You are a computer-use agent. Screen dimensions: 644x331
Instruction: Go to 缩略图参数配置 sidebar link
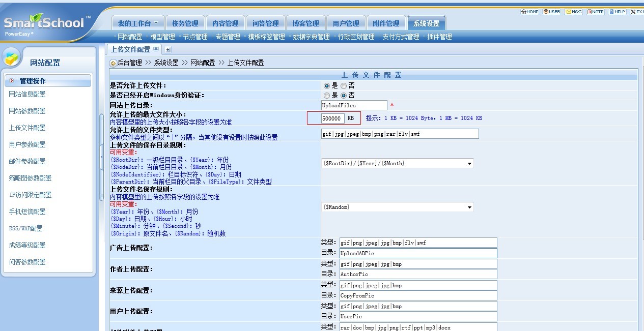[30, 178]
